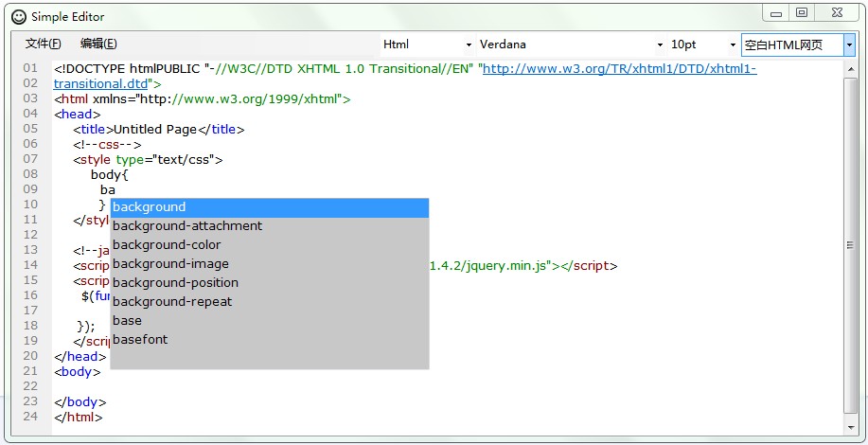The image size is (868, 445).
Task: Click the html xmlns tag on line 03
Action: click(x=202, y=99)
